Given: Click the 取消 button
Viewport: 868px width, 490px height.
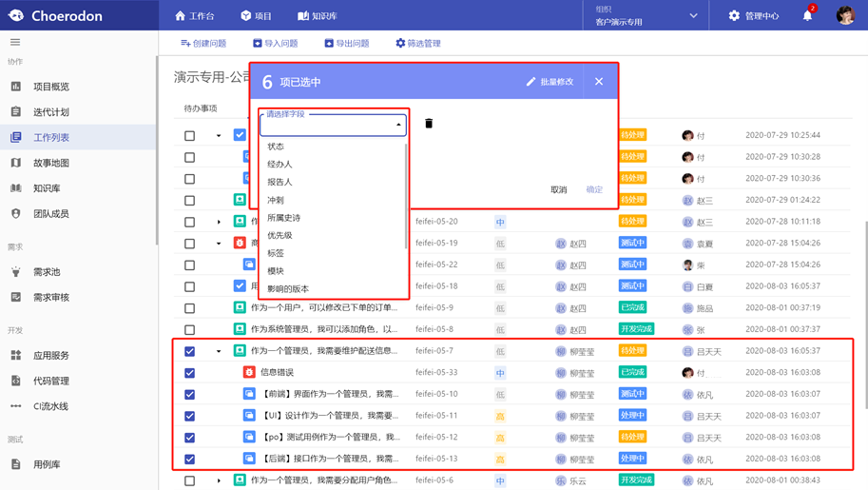Looking at the screenshot, I should [558, 190].
